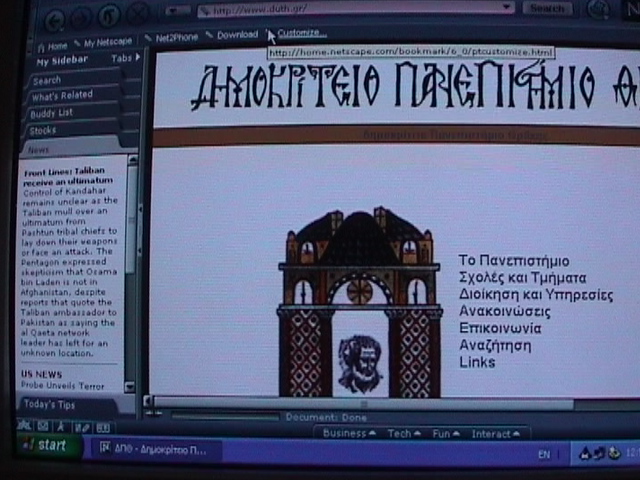
Task: Open the Ανακοινώσεις link
Action: 504,311
